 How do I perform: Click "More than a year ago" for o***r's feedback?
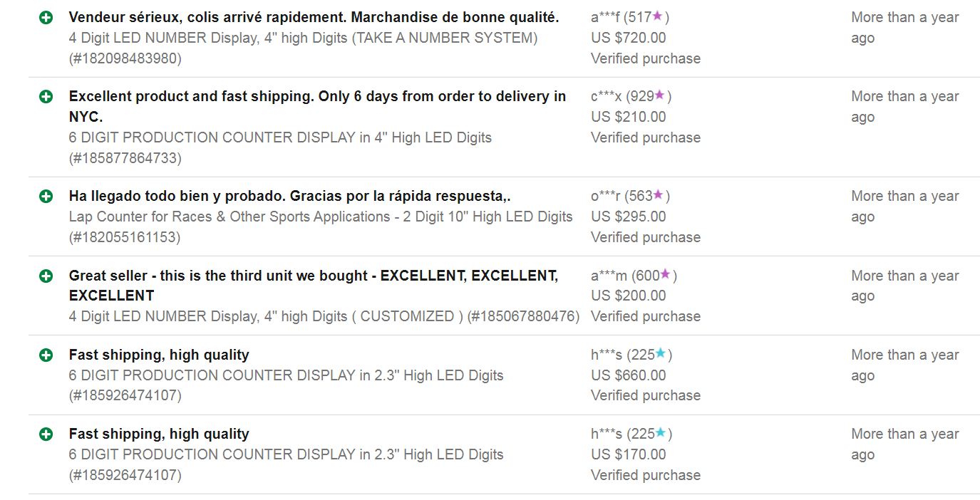coord(904,206)
